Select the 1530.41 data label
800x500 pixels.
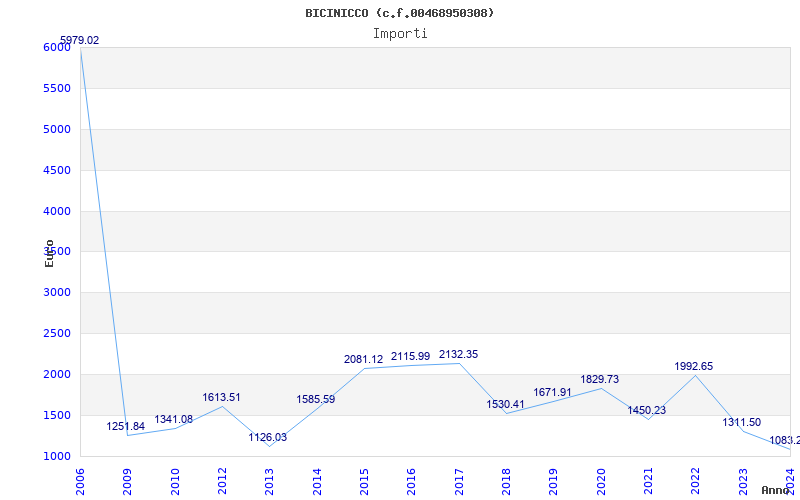pos(505,405)
